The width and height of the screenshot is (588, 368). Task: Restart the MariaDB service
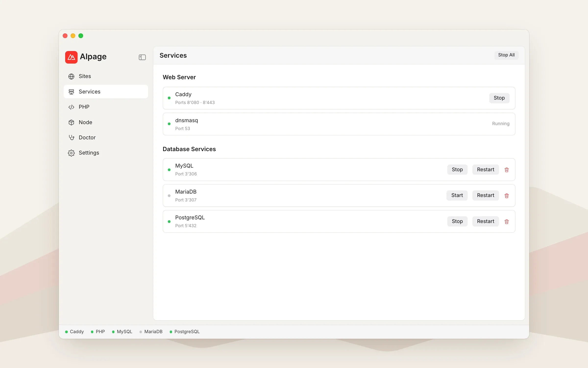coord(485,195)
